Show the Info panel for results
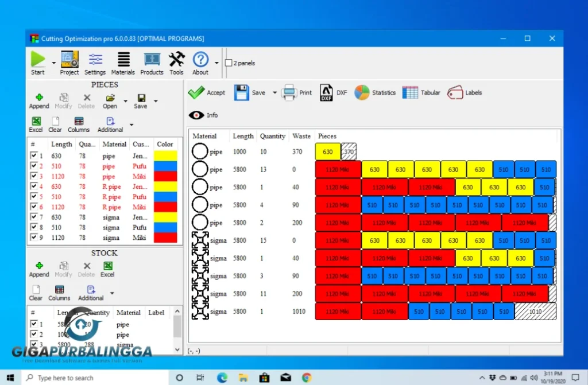588x385 pixels. tap(203, 115)
